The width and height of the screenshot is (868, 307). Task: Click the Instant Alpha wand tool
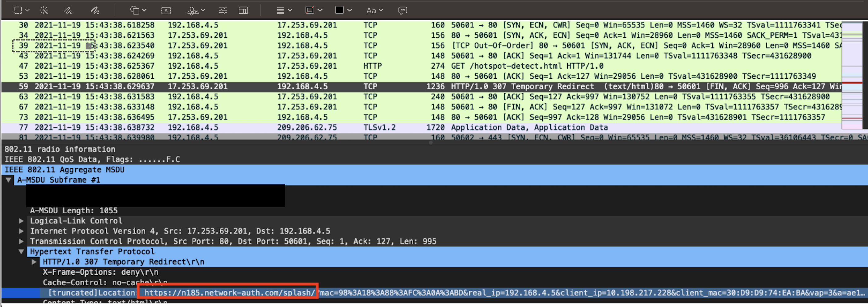click(x=44, y=10)
